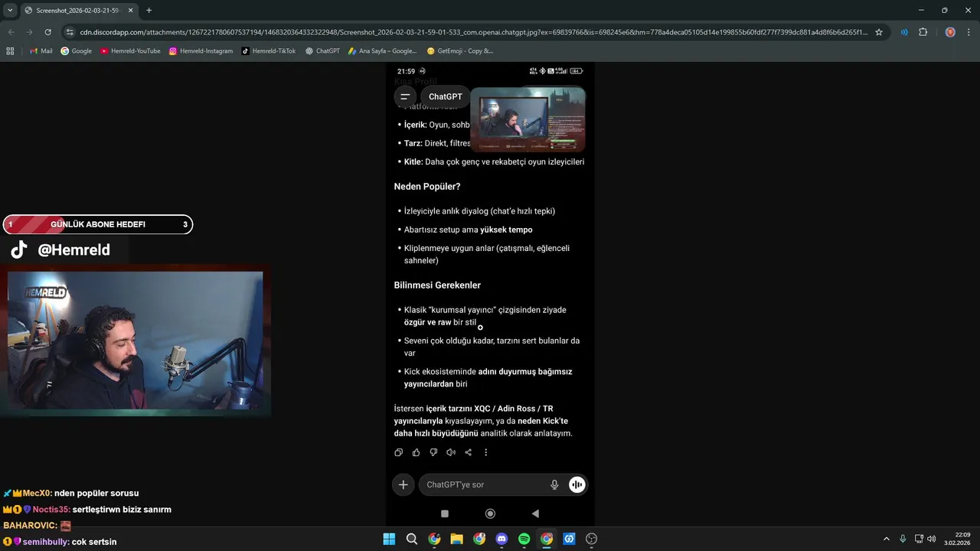Open the Chrome profile avatar

click(950, 32)
